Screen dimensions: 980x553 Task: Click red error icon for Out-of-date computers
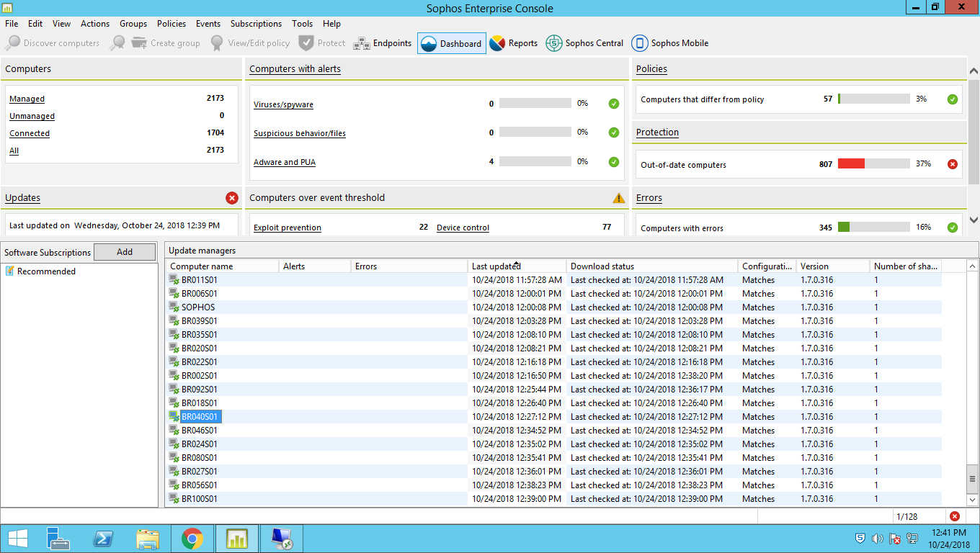click(x=952, y=164)
